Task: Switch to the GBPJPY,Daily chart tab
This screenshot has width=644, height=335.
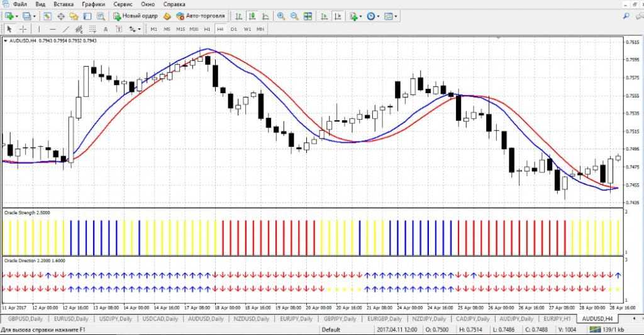Action: pos(339,319)
